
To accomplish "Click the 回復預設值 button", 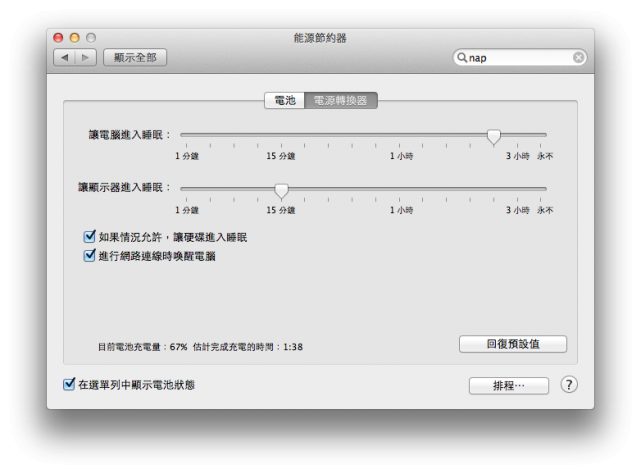I will (513, 344).
